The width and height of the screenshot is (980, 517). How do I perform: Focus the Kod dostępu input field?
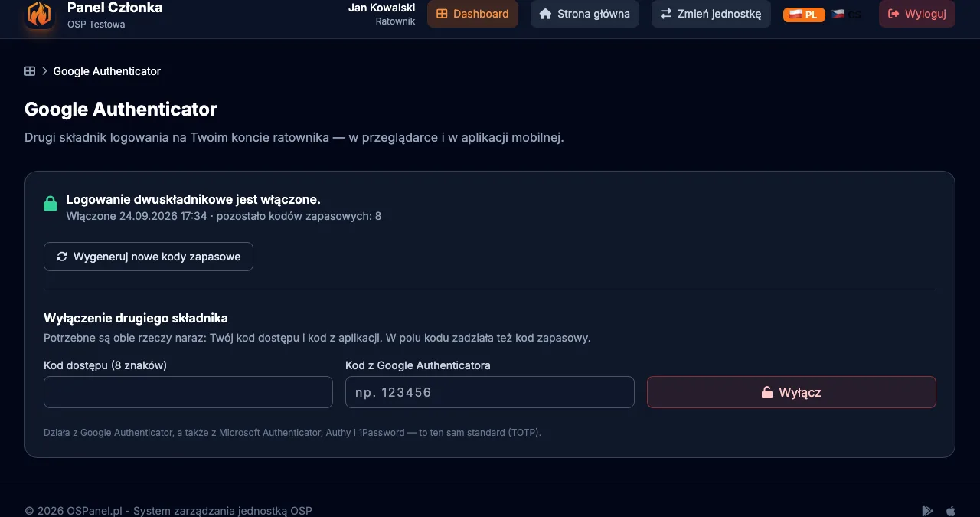[x=188, y=392]
